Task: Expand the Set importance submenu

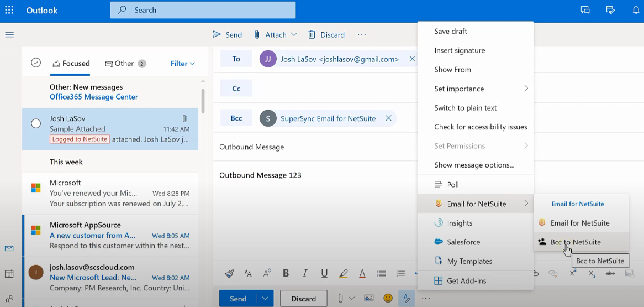Action: point(475,89)
